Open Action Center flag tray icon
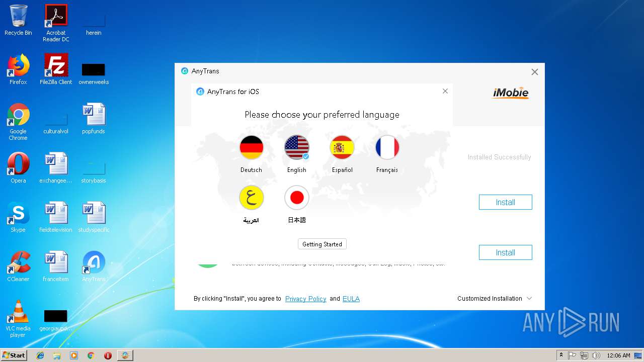Image resolution: width=644 pixels, height=362 pixels. point(572,355)
